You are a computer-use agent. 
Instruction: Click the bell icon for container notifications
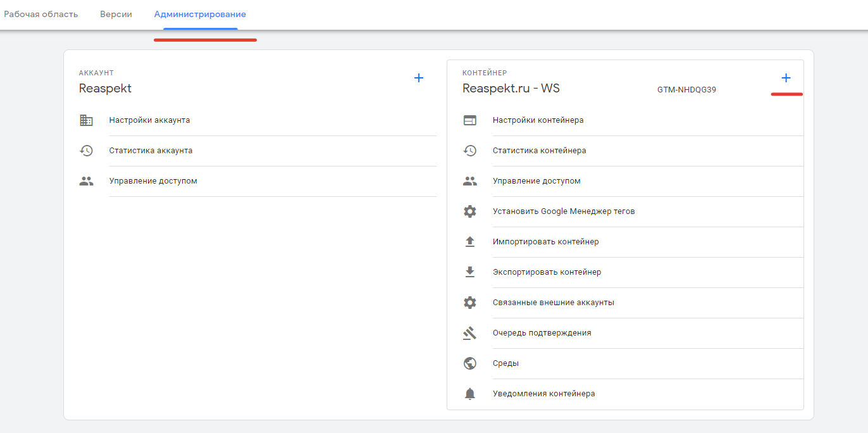tap(469, 394)
